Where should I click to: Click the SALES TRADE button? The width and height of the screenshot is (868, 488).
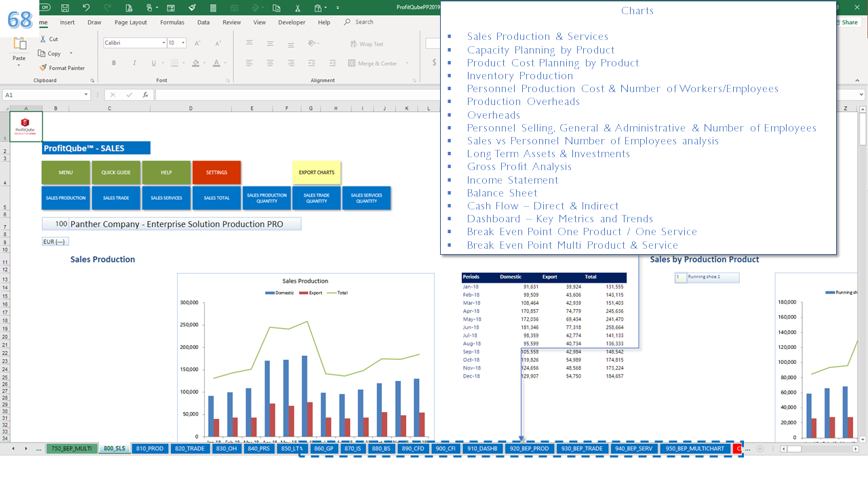(116, 198)
